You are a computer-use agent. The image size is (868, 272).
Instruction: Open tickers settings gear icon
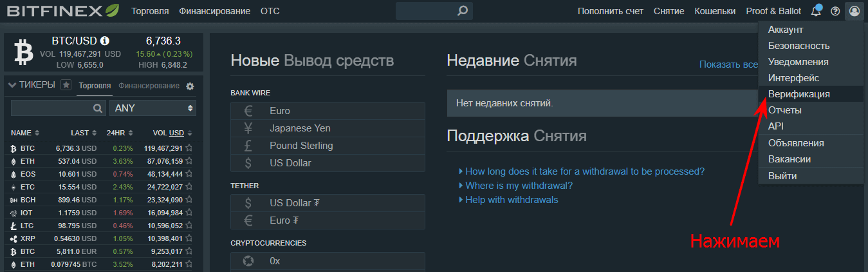(x=190, y=86)
